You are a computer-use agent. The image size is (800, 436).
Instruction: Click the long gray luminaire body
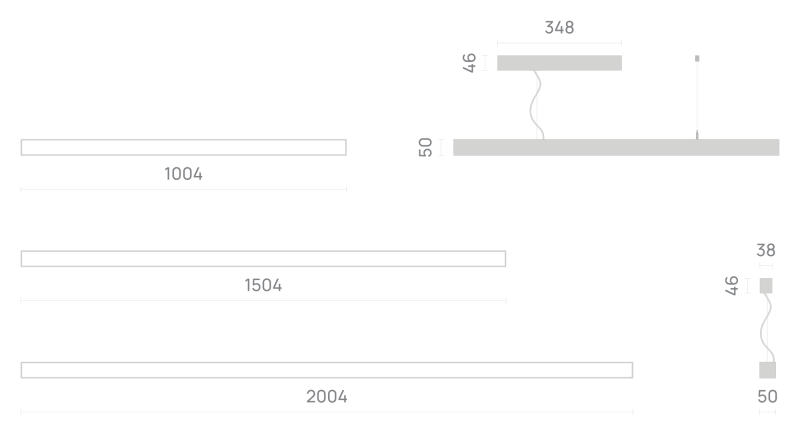point(616,147)
